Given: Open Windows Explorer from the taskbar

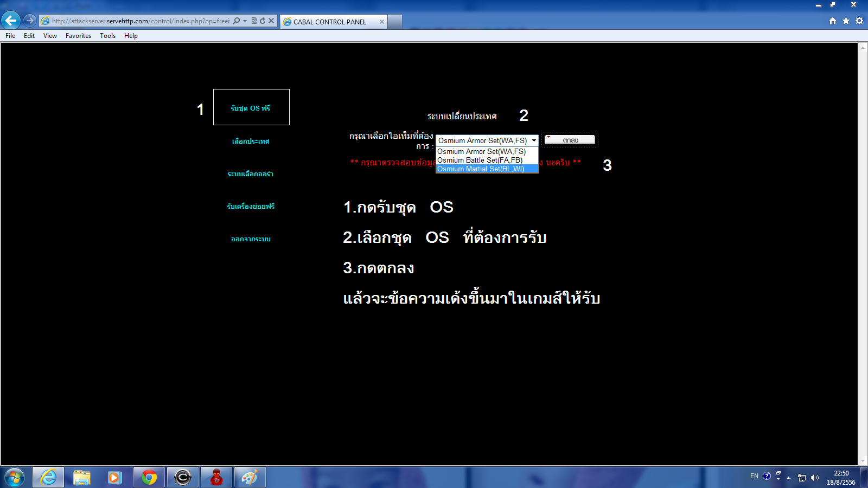Looking at the screenshot, I should [x=82, y=478].
